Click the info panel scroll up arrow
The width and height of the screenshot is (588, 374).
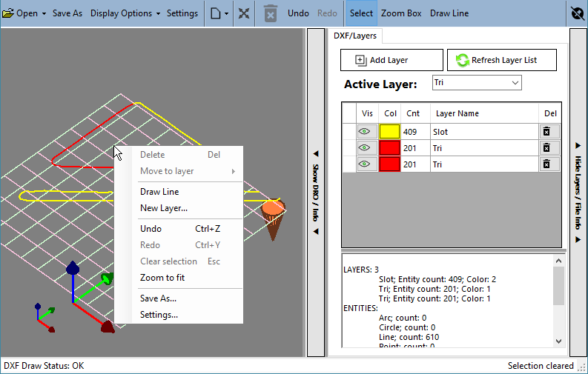558,261
